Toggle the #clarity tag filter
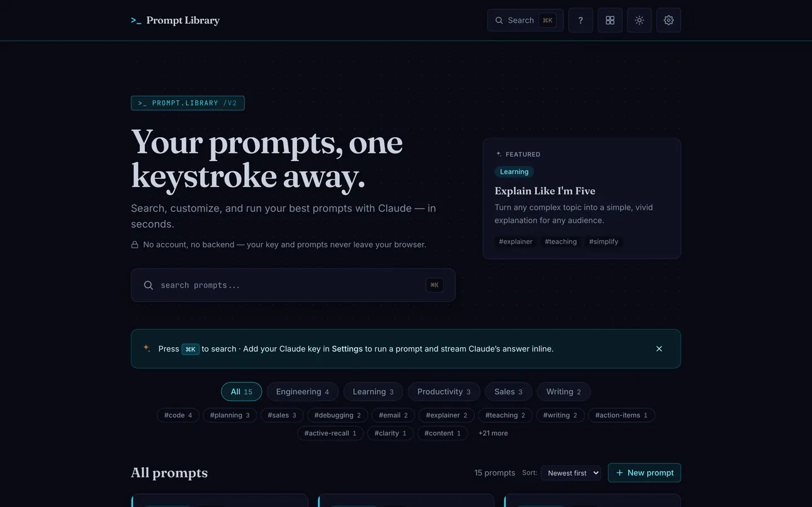 (390, 433)
